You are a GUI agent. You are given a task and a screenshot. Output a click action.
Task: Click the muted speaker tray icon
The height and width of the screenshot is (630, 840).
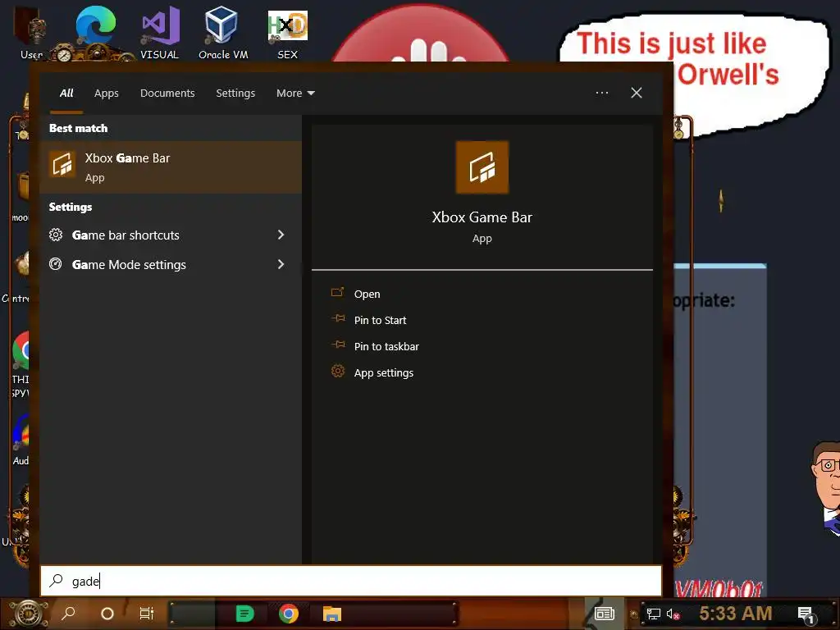click(673, 614)
